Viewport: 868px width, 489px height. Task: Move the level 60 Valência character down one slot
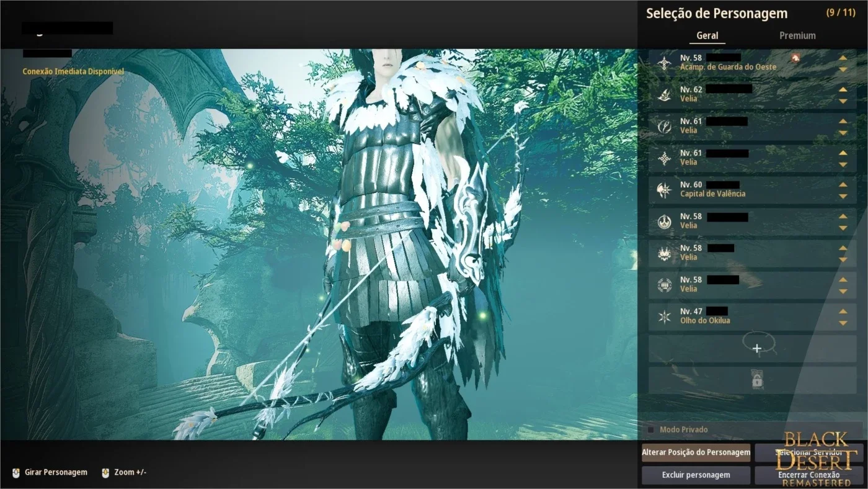(843, 196)
